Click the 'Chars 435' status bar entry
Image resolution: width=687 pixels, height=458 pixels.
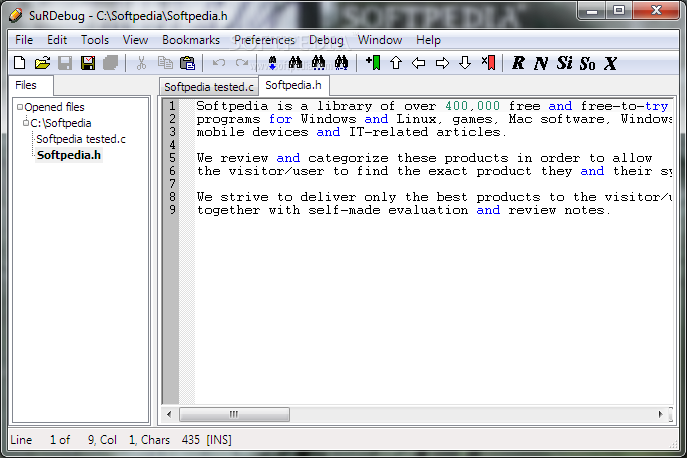(x=170, y=440)
